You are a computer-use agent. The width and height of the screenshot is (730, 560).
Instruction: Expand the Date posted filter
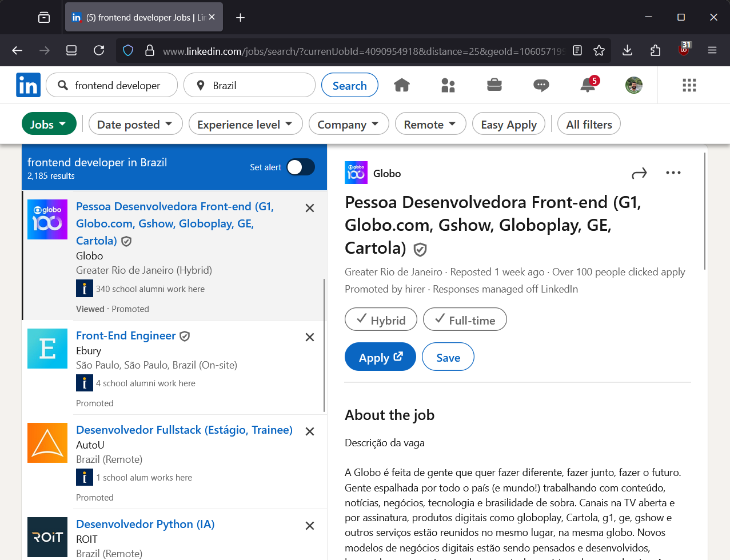pyautogui.click(x=135, y=124)
